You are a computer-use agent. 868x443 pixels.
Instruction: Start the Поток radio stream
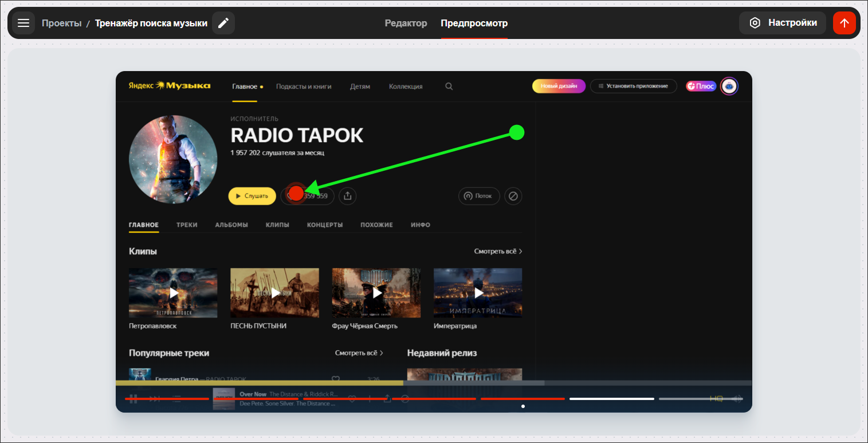[x=479, y=195]
